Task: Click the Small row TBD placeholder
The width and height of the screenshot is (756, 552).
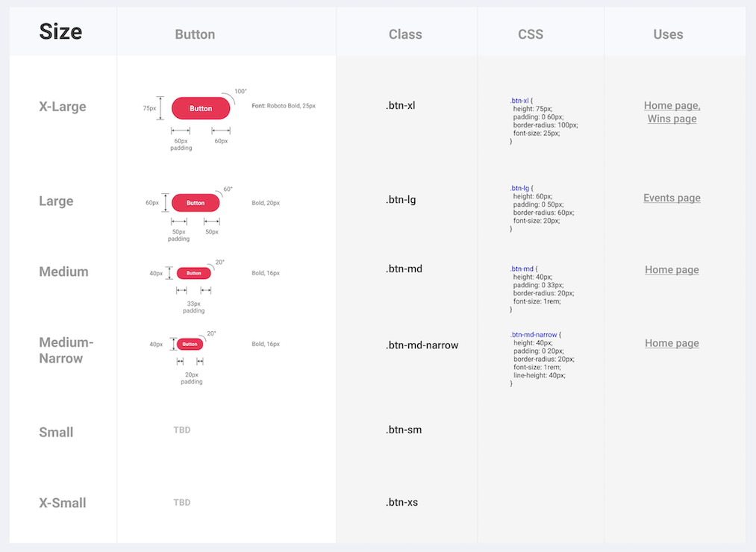Action: tap(182, 430)
